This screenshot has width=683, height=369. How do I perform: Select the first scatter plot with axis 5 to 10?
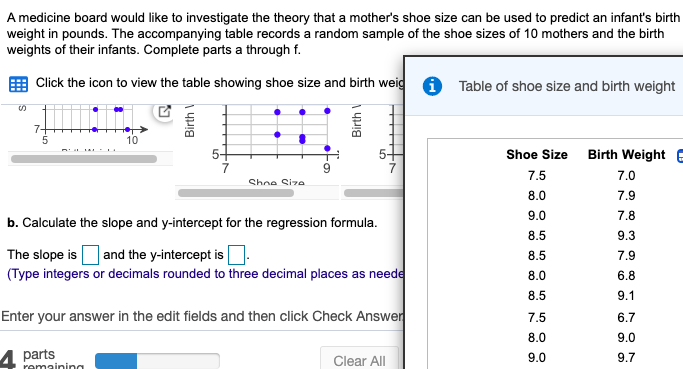tap(87, 128)
